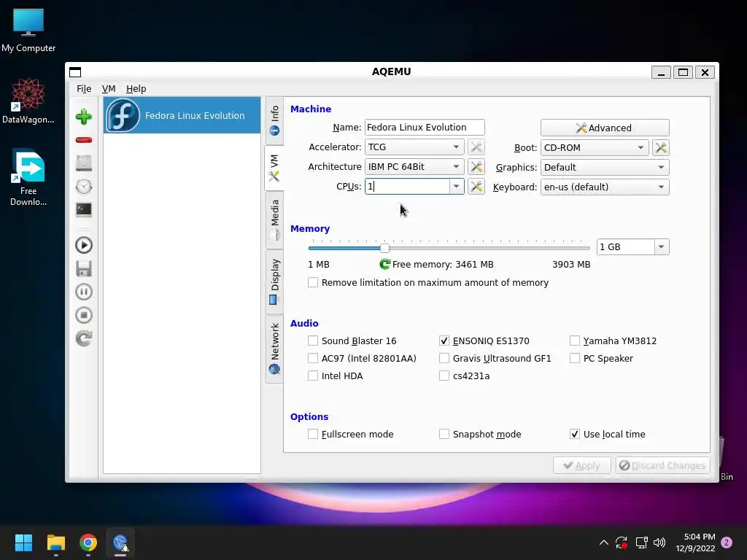
Task: Select the vertical VM settings tab
Action: tap(274, 168)
